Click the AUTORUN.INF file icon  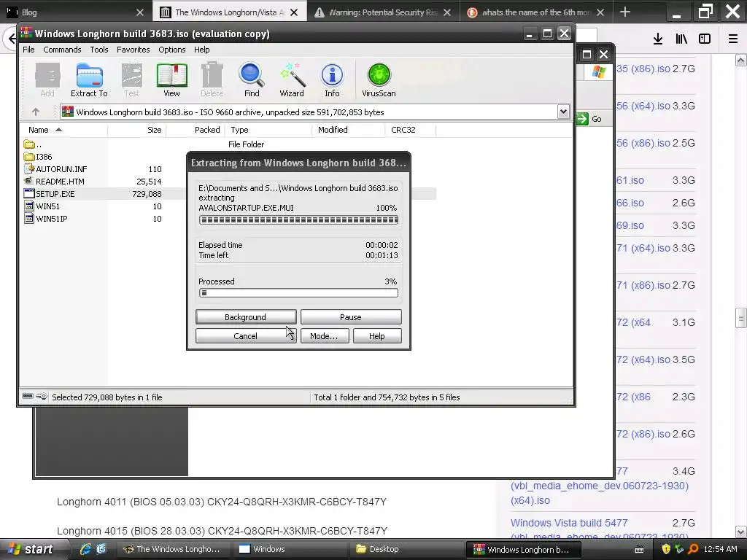[x=29, y=168]
